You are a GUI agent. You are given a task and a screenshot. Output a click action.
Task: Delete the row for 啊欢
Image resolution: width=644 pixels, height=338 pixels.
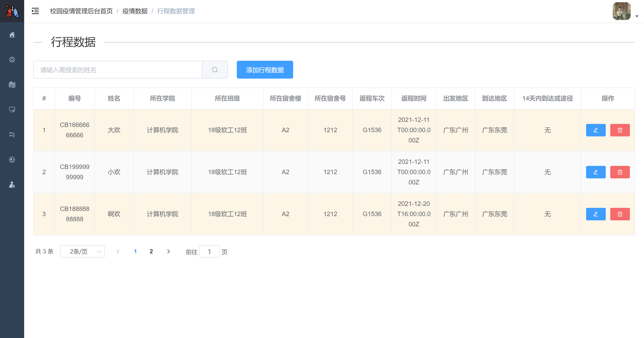point(619,214)
